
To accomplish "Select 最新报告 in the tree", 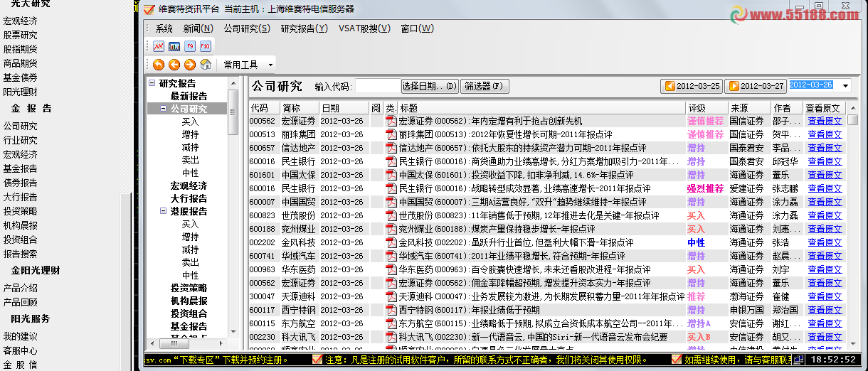I will click(189, 96).
